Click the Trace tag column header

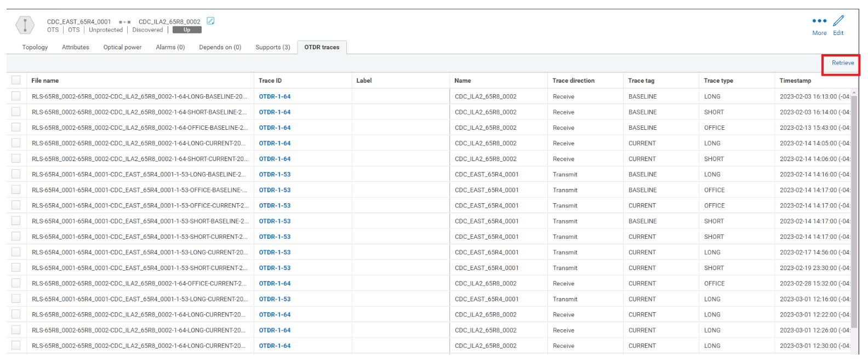641,81
